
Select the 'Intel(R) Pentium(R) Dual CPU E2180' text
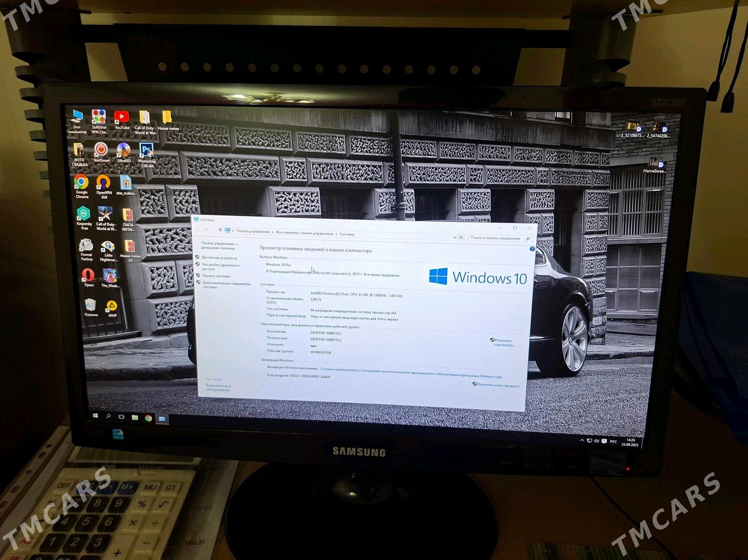[x=339, y=294]
